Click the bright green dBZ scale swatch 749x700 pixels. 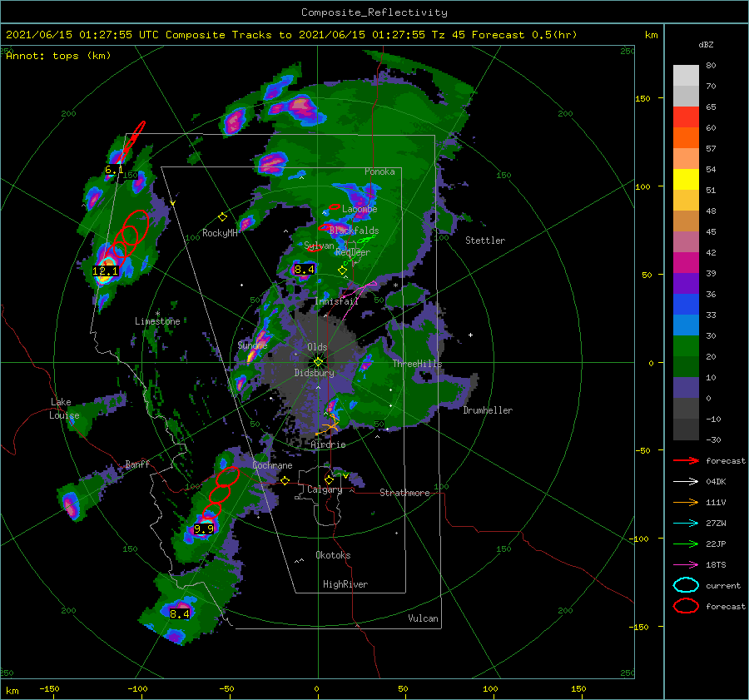(686, 346)
